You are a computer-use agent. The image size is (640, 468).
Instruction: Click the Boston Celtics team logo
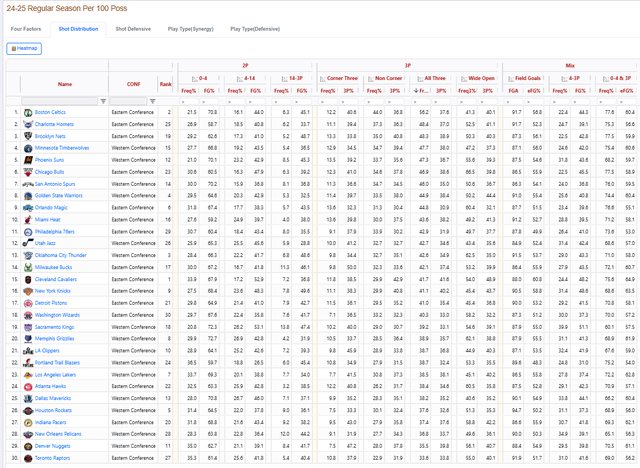(x=27, y=112)
